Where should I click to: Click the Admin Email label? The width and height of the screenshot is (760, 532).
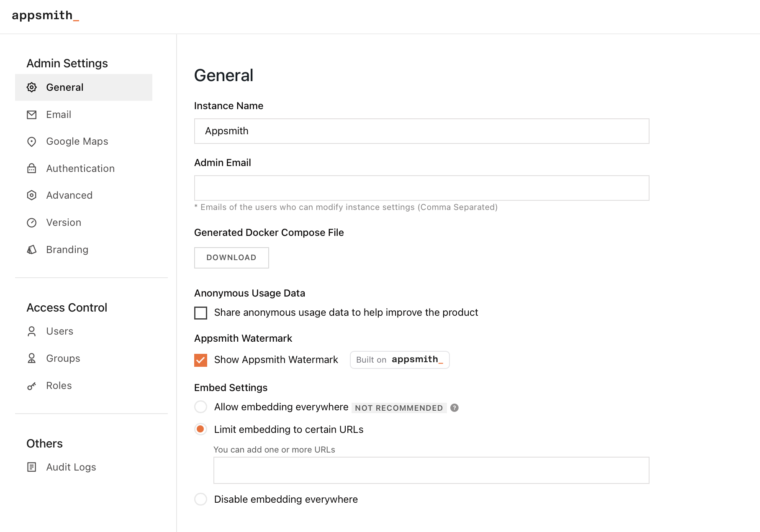[223, 163]
